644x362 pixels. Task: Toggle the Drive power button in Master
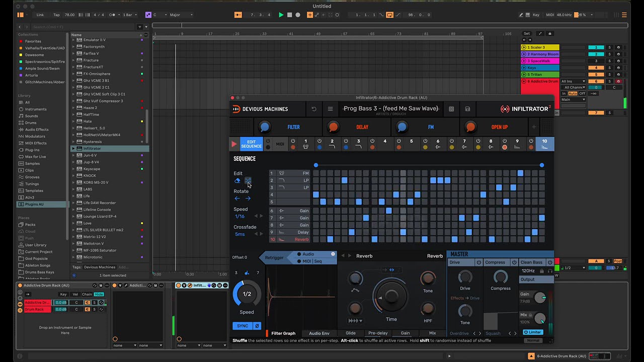(x=478, y=262)
